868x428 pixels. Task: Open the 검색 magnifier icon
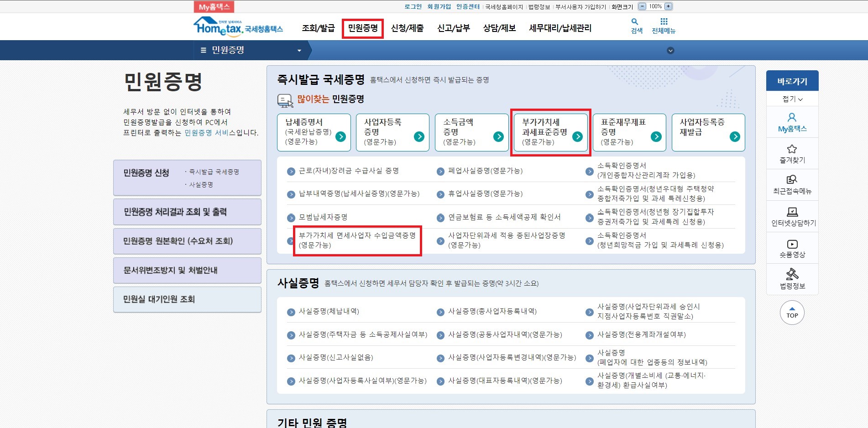click(635, 21)
